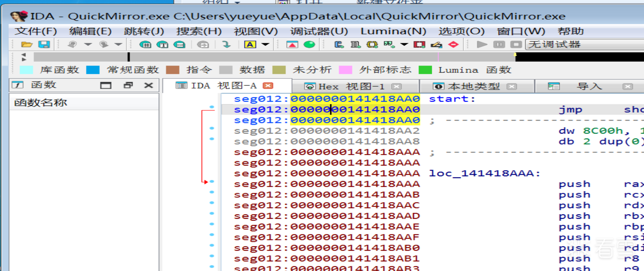Open dropdown next to yellow A icon
This screenshot has width=644, height=271.
[x=265, y=45]
